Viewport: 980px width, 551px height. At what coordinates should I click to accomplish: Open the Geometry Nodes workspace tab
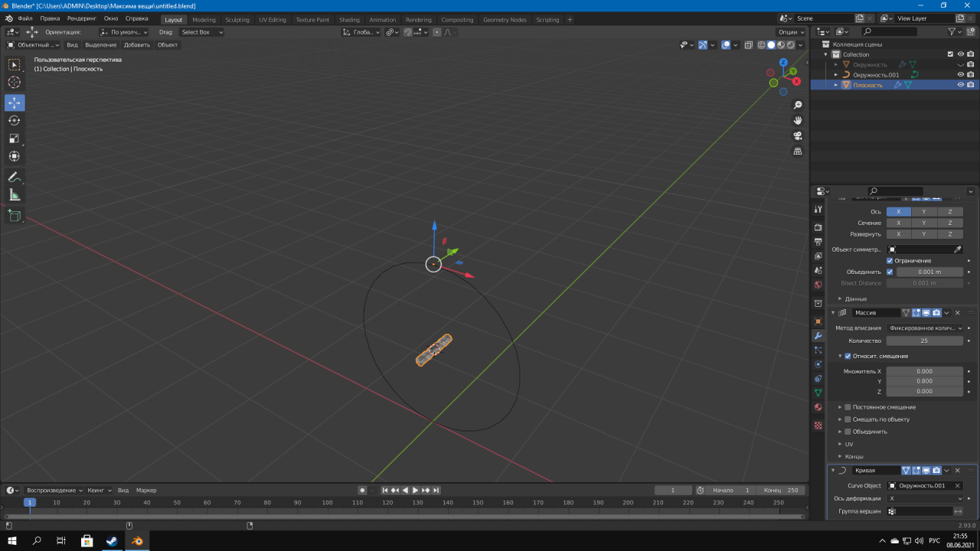505,20
